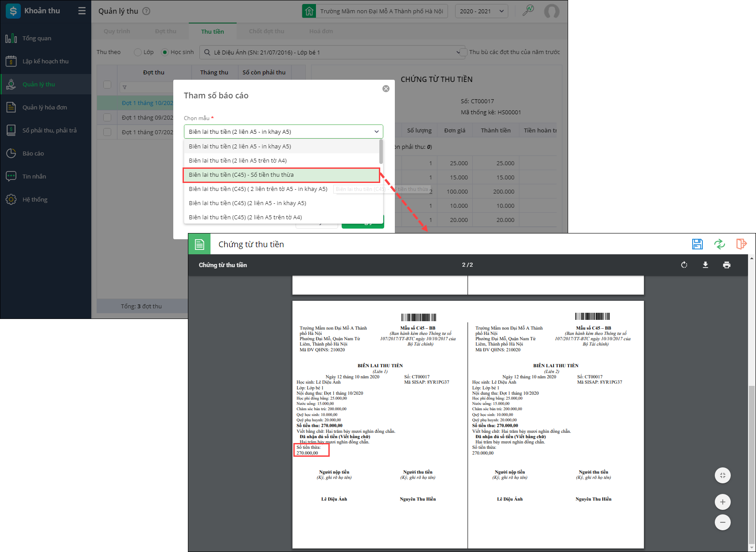Click the Số còn phải thu column header
The image size is (756, 552).
(264, 72)
